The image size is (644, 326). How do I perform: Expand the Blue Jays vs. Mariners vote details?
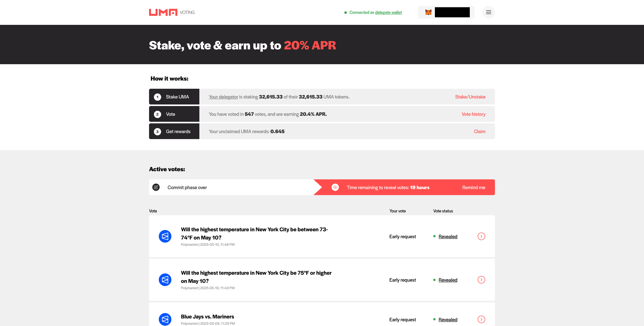(x=481, y=319)
